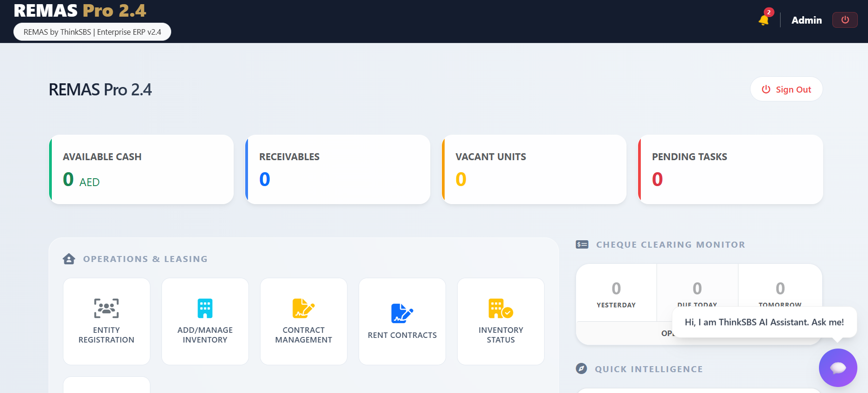Click the Contract Management signing icon
The width and height of the screenshot is (868, 393).
tap(304, 308)
